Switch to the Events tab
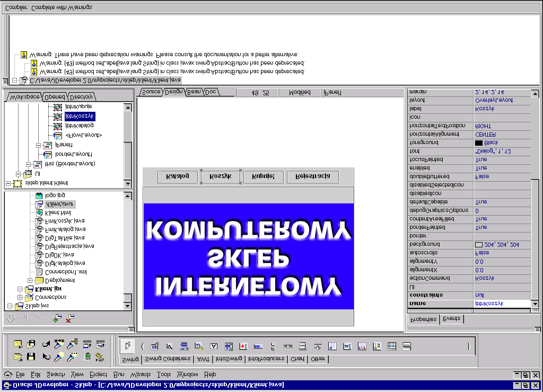Screen dimensions: 543x392 click(x=452, y=319)
